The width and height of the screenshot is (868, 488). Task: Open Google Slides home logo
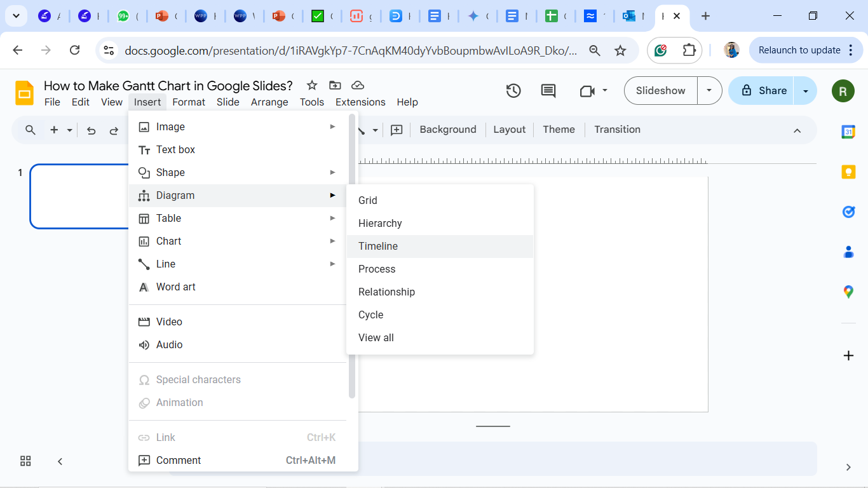coord(25,93)
